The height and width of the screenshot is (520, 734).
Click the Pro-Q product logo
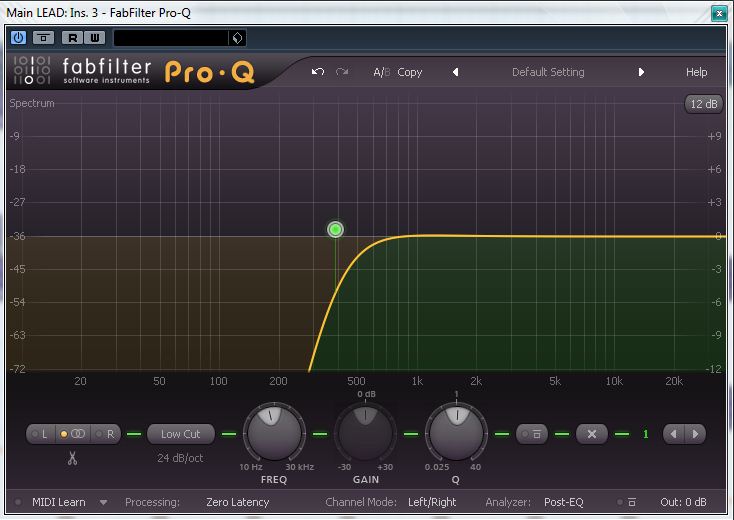209,73
